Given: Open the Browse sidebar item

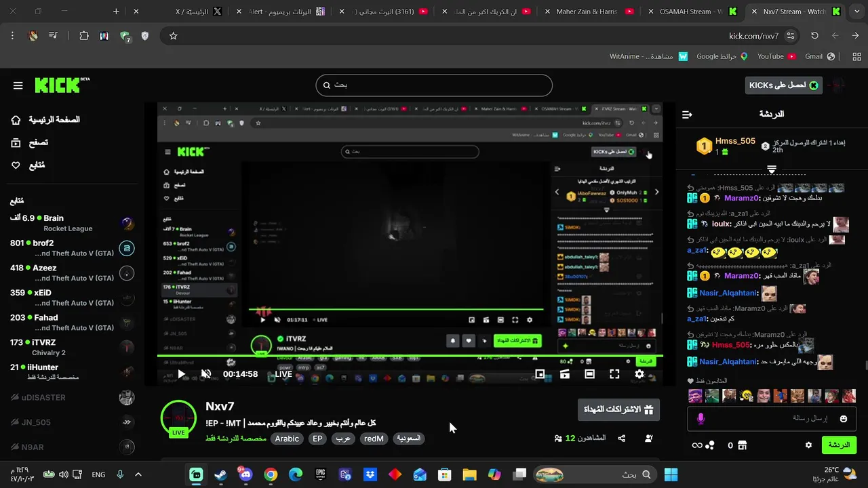Looking at the screenshot, I should (30, 143).
